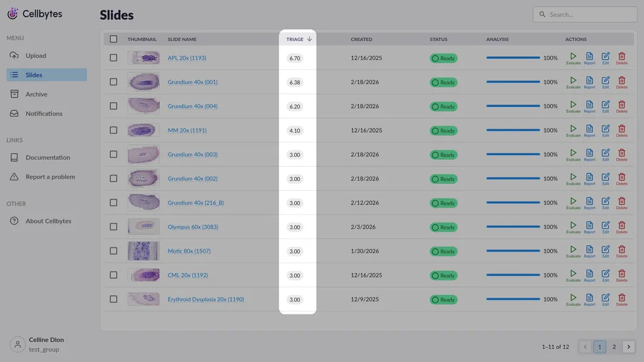The width and height of the screenshot is (644, 362).
Task: Go to next page using right chevron
Action: [x=628, y=347]
